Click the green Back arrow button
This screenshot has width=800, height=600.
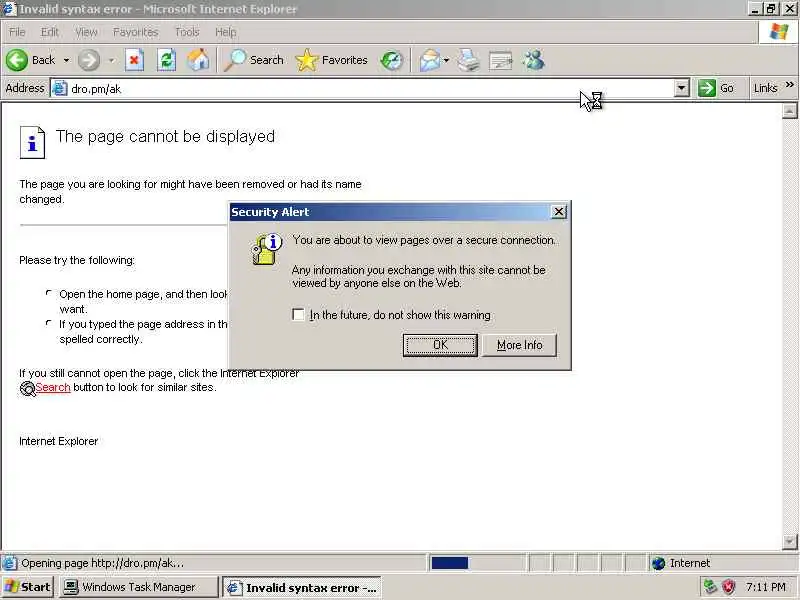click(x=17, y=60)
